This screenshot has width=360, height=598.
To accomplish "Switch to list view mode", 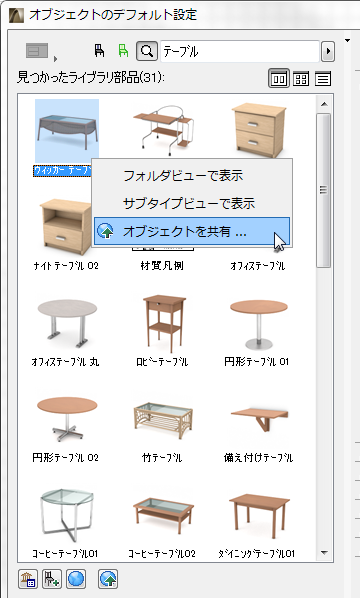I will click(x=323, y=79).
